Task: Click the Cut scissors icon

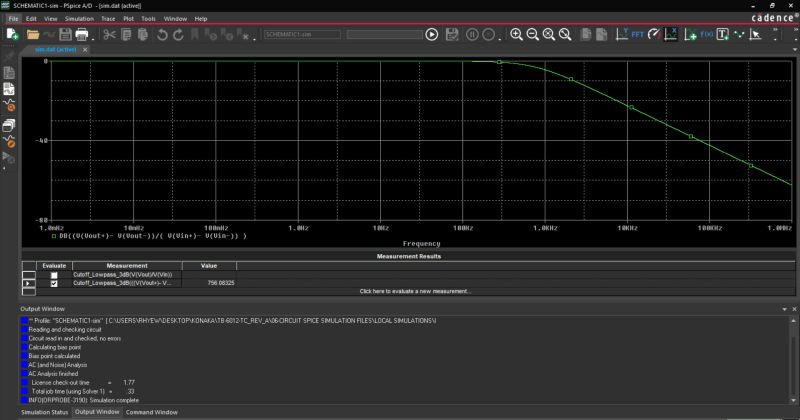Action: pos(109,35)
